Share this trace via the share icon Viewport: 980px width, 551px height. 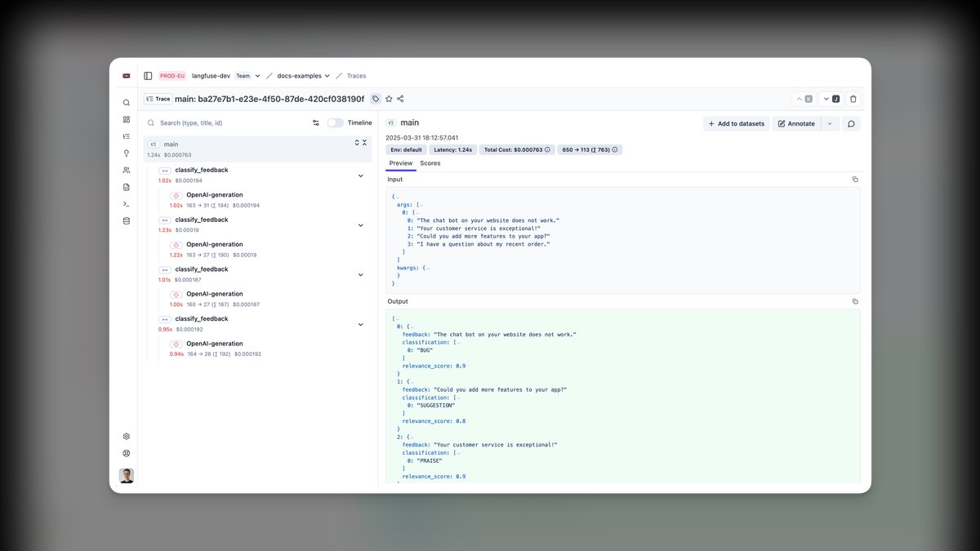pos(400,99)
